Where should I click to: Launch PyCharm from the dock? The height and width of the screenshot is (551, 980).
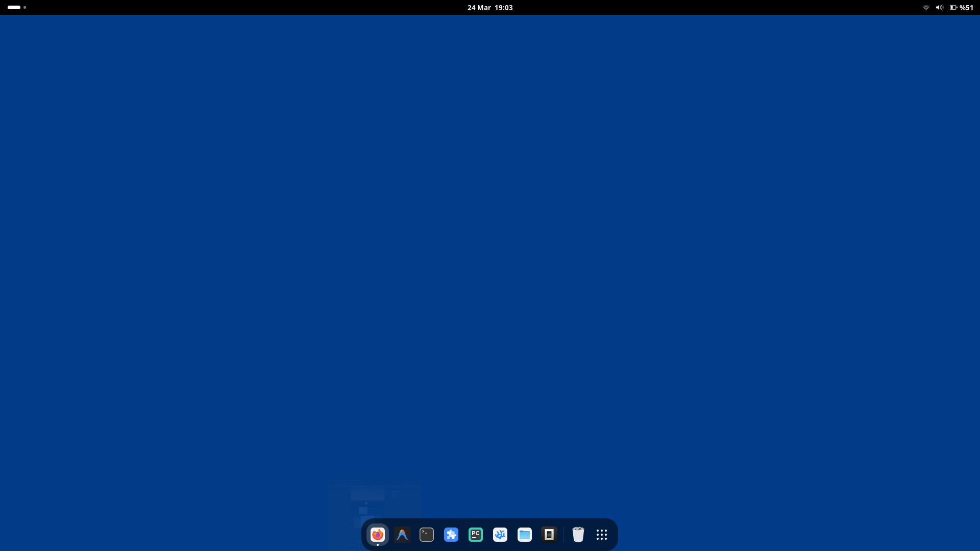click(475, 535)
